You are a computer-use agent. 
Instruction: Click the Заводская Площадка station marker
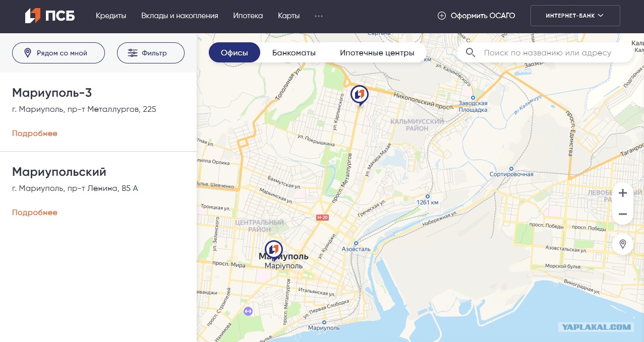[x=473, y=98]
